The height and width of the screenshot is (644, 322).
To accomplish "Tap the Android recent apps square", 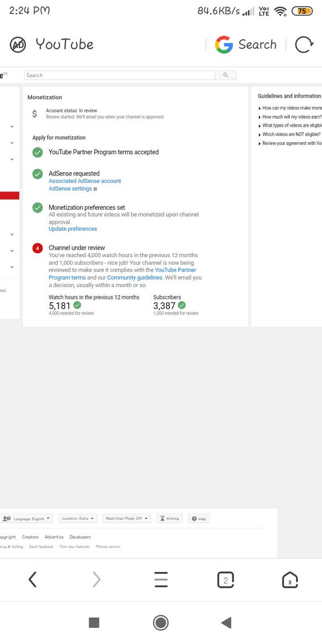I will [x=94, y=623].
